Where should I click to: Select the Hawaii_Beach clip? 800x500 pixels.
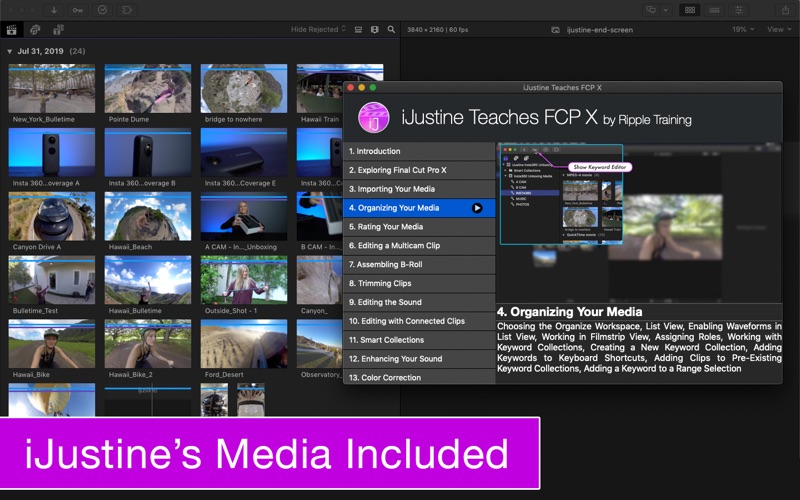(x=147, y=216)
